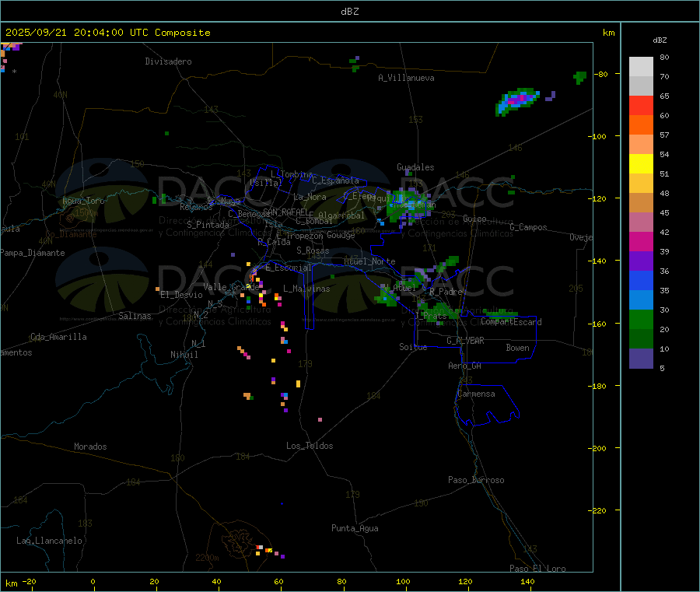Viewport: 700px width, 592px height.
Task: Click the 'S_Pintada' map label
Action: click(x=208, y=225)
